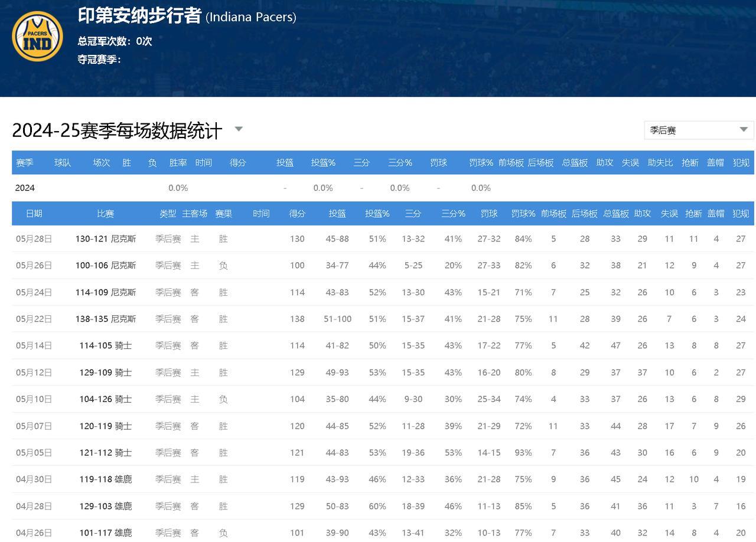This screenshot has height=542, width=756.
Task: Click the 27-33 free throws cell
Action: coord(489,266)
